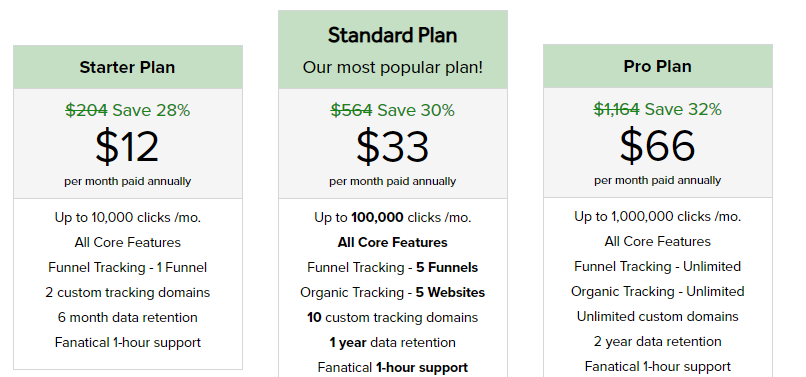This screenshot has height=377, width=806.
Task: Click 'Up to 10,000 clicks /mo.' line
Action: [127, 218]
